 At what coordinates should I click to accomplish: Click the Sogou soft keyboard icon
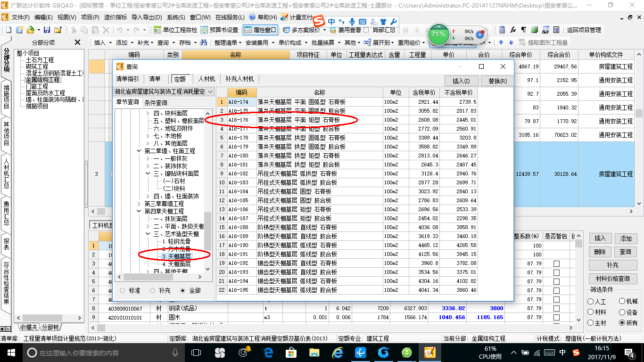point(363,21)
